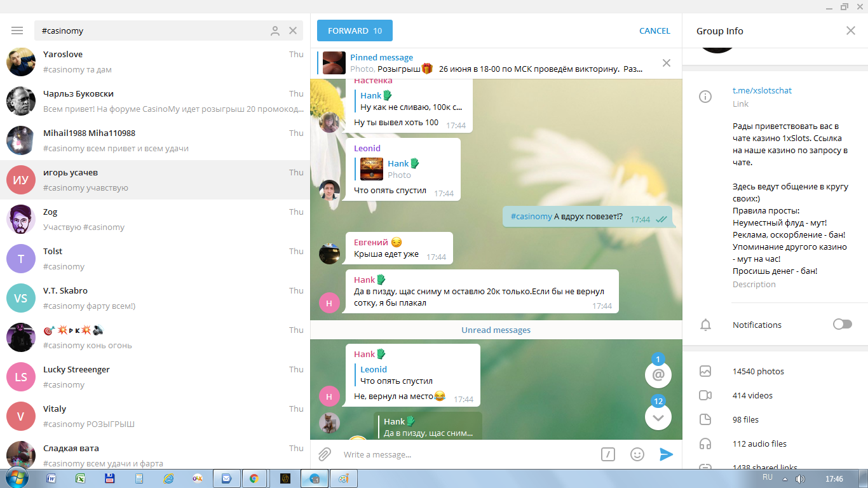Open the Lucky Streenger search result
This screenshot has height=488, width=868.
[155, 377]
